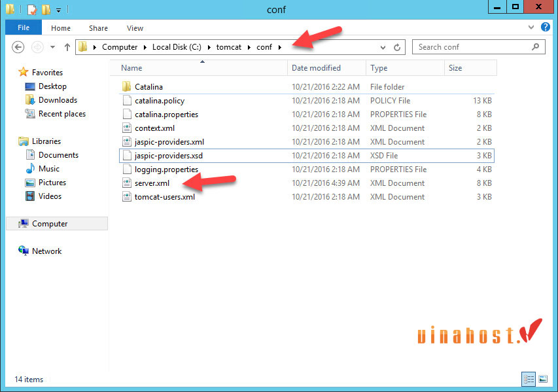558x392 pixels.
Task: Open the Documents library
Action: click(58, 155)
